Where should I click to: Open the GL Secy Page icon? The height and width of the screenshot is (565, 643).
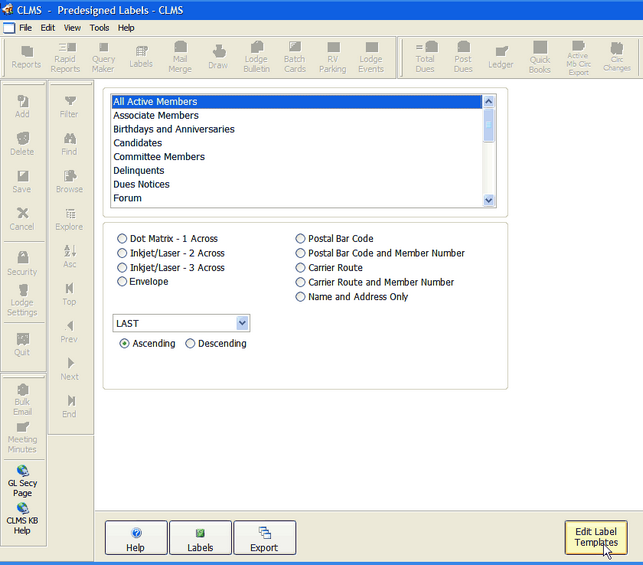coord(22,480)
